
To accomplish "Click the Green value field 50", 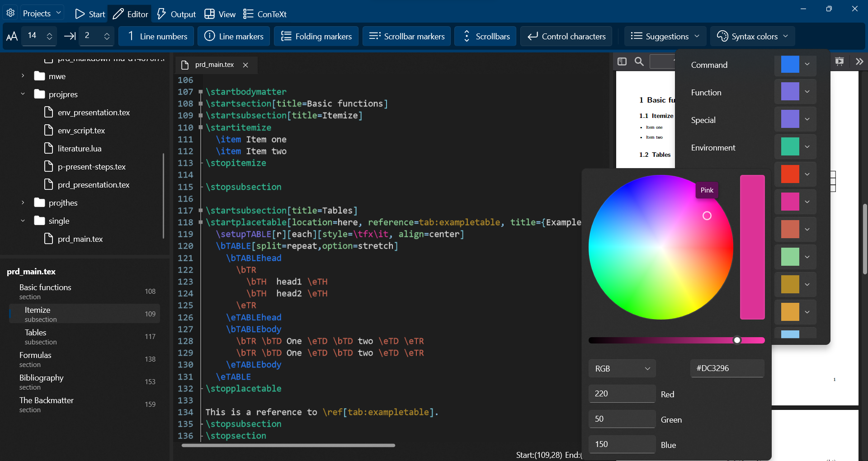I will 622,419.
